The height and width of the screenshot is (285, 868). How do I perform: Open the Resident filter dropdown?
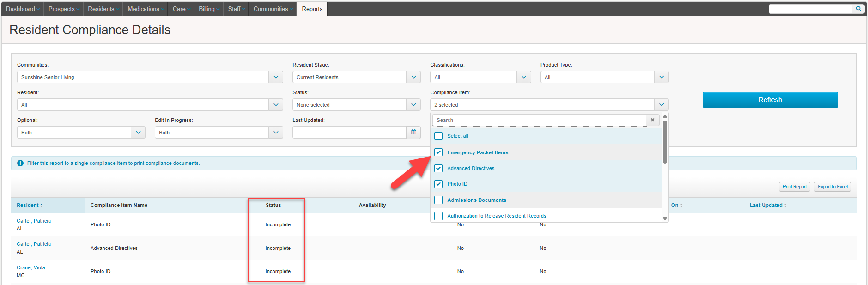pyautogui.click(x=150, y=105)
